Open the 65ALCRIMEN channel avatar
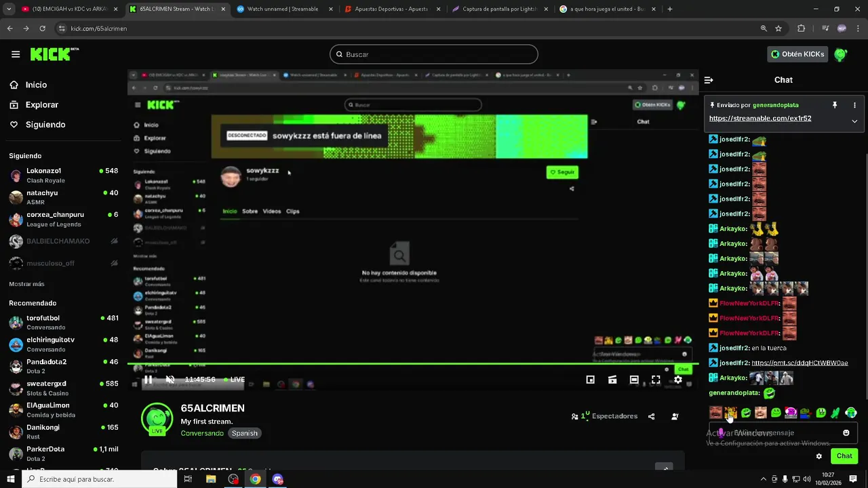The width and height of the screenshot is (868, 488). pyautogui.click(x=157, y=418)
